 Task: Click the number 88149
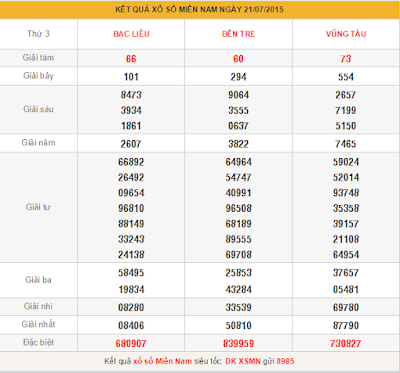point(131,224)
